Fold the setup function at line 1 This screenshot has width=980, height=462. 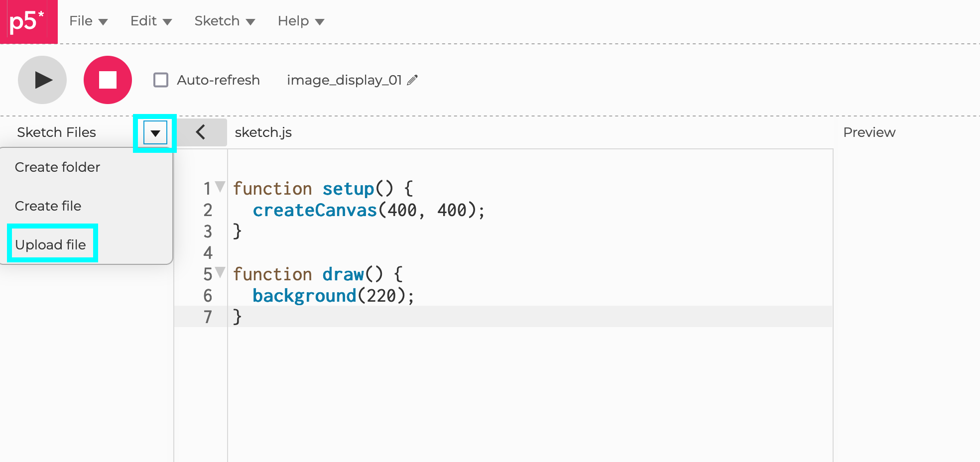click(x=220, y=187)
